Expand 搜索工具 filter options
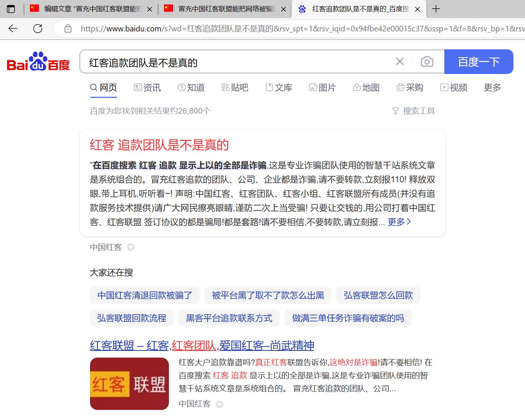Screen dimensions: 525x420 point(413,111)
